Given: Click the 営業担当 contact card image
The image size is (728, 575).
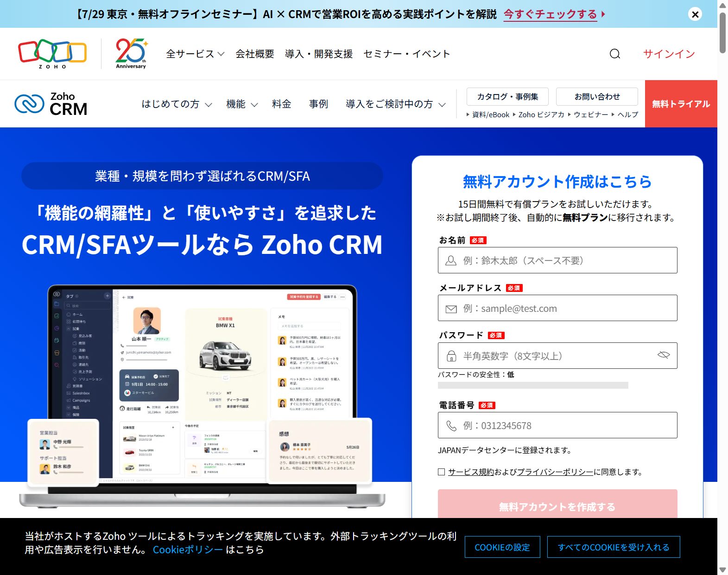Looking at the screenshot, I should coord(63,452).
